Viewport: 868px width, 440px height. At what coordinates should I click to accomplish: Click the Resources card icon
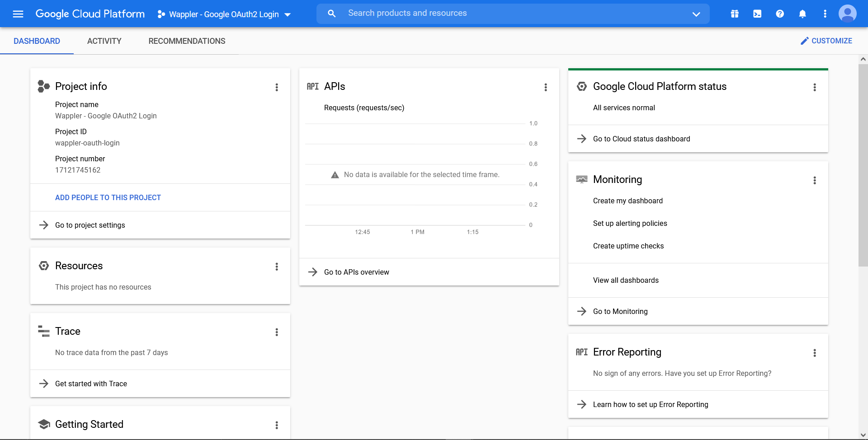[x=44, y=266]
